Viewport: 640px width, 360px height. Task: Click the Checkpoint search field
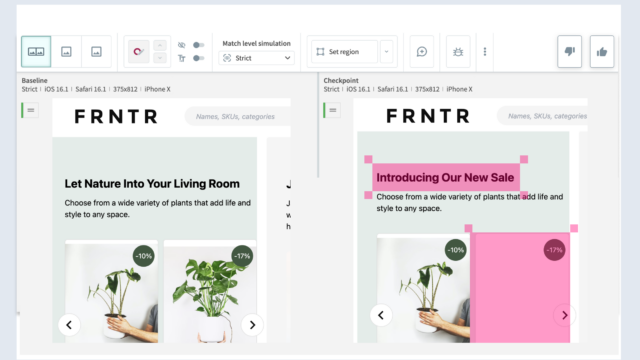[x=542, y=116]
